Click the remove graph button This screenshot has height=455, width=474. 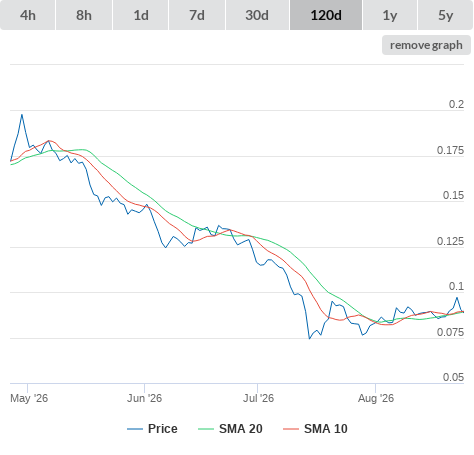point(426,45)
